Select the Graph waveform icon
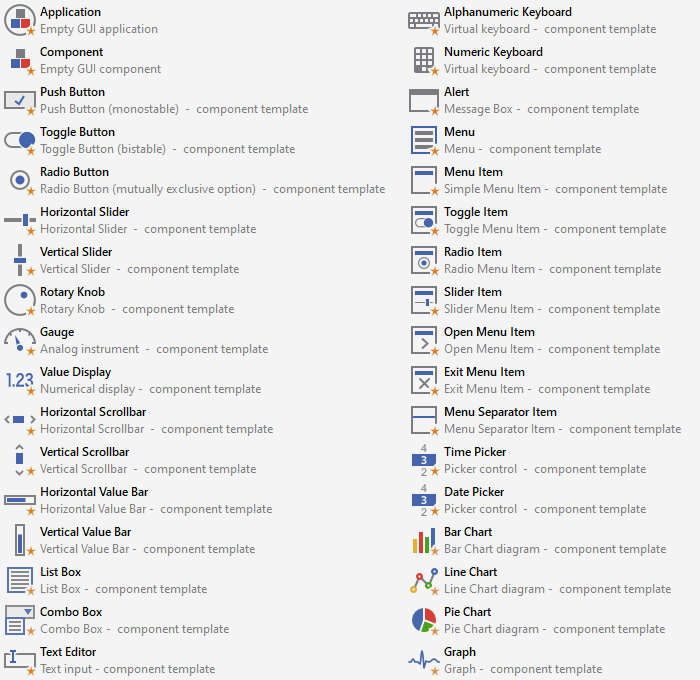Viewport: 700px width, 680px height. click(x=424, y=660)
